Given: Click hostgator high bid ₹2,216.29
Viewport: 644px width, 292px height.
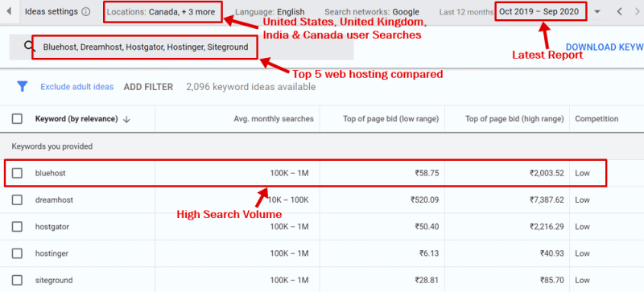Looking at the screenshot, I should pyautogui.click(x=547, y=227).
